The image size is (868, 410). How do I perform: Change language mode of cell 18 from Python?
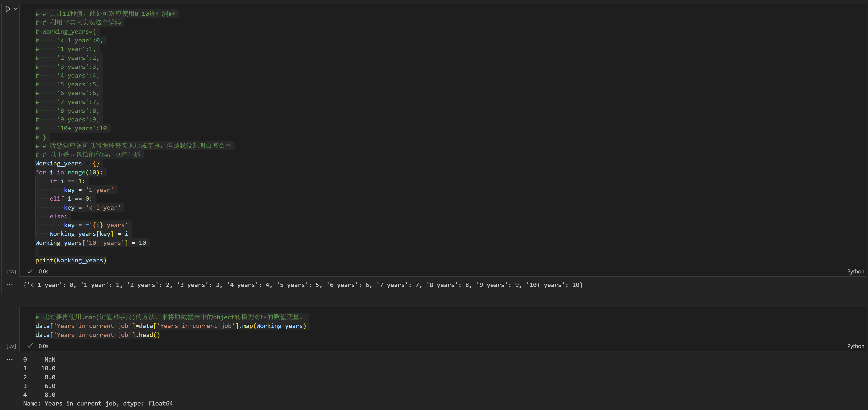(x=855, y=272)
